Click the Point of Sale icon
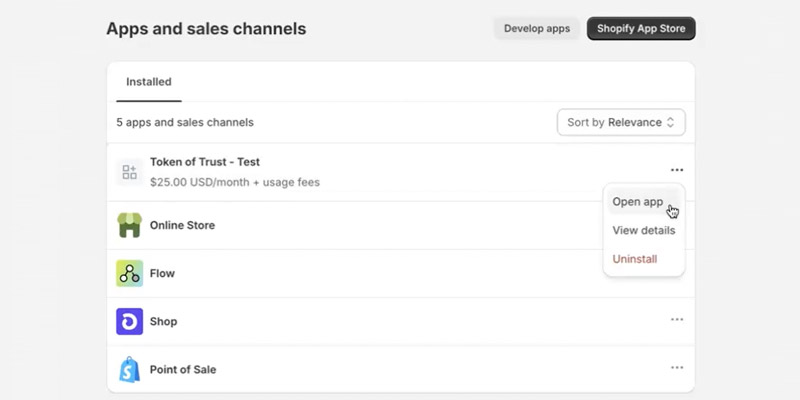 [130, 369]
